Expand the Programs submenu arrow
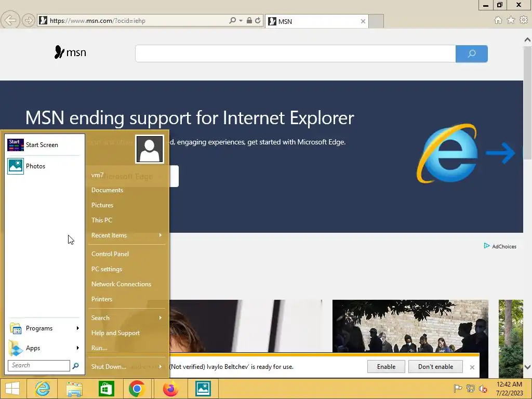532x399 pixels. click(78, 328)
